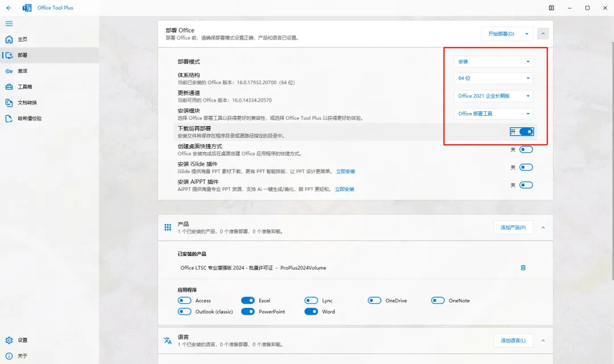The width and height of the screenshot is (614, 364).
Task: Open 设置 settings in the sidebar
Action: pyautogui.click(x=49, y=340)
